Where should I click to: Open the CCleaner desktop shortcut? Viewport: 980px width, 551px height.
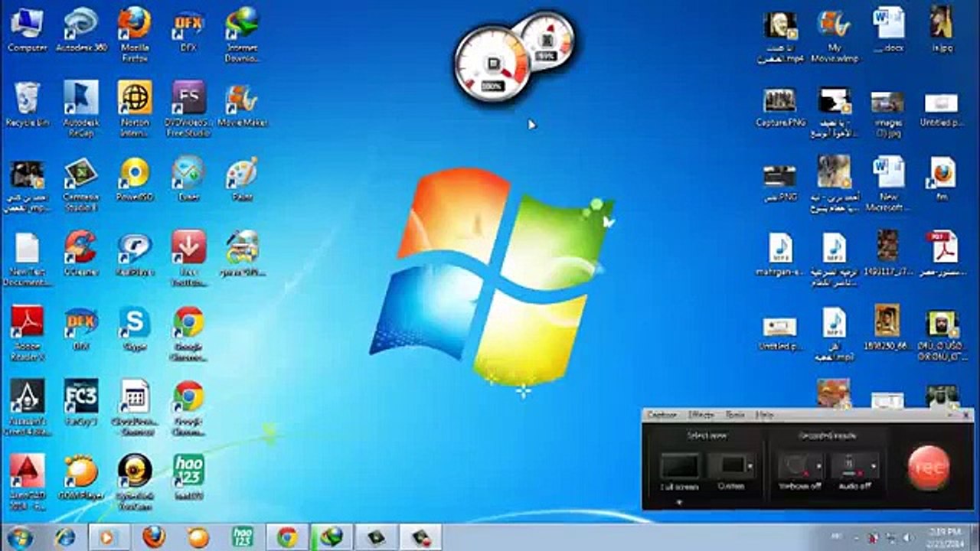tap(81, 253)
